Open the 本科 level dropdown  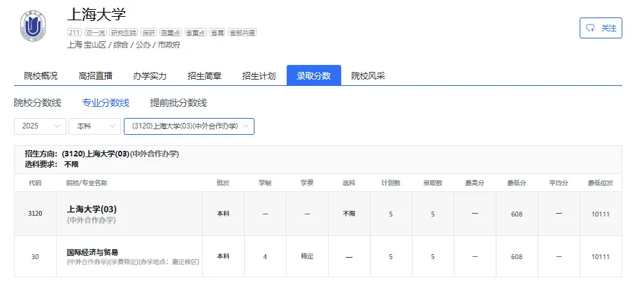(x=94, y=126)
